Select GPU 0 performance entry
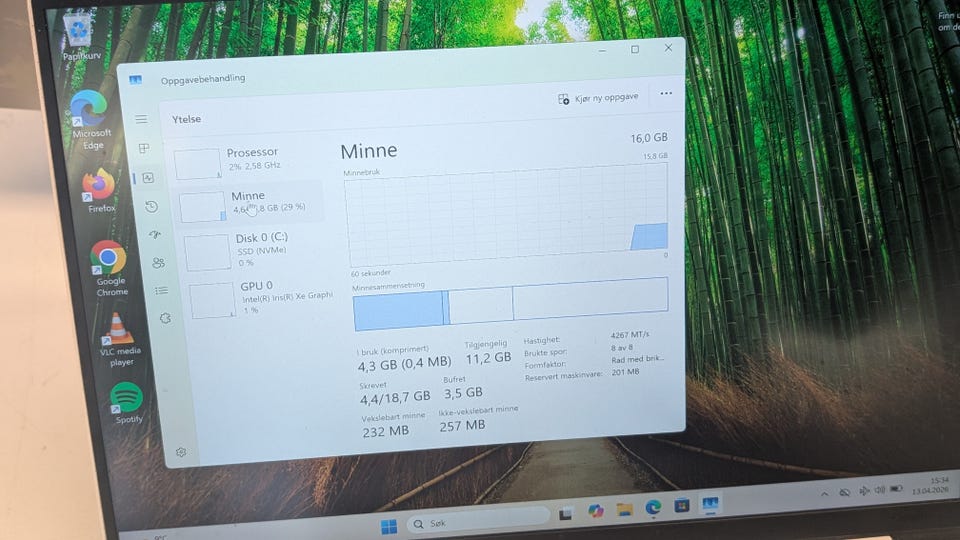The image size is (960, 540). (x=260, y=299)
